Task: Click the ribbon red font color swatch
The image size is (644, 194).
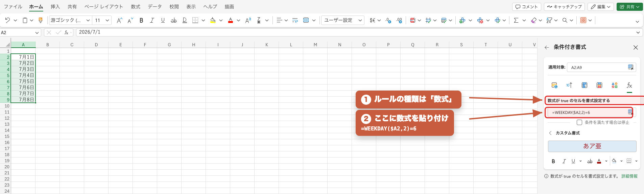Action: pyautogui.click(x=231, y=20)
